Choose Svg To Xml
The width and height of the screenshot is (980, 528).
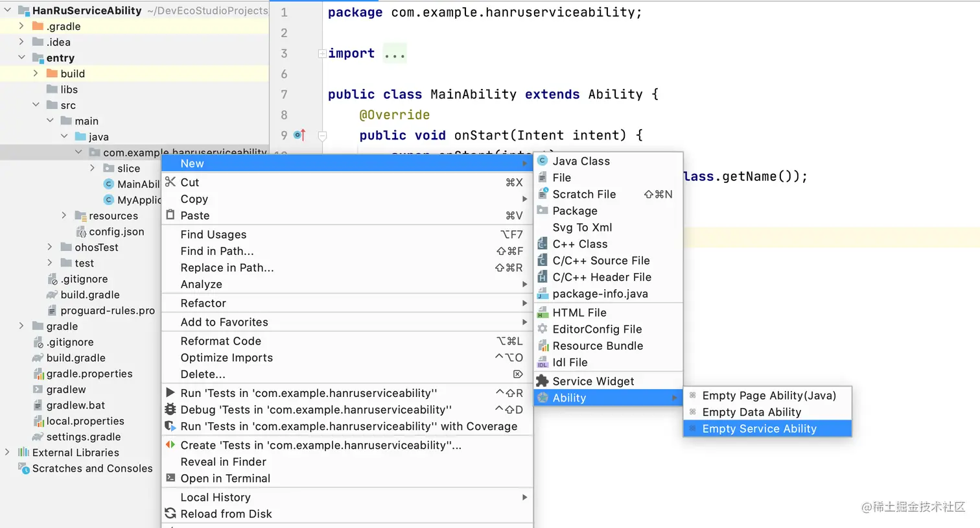[x=608, y=227]
